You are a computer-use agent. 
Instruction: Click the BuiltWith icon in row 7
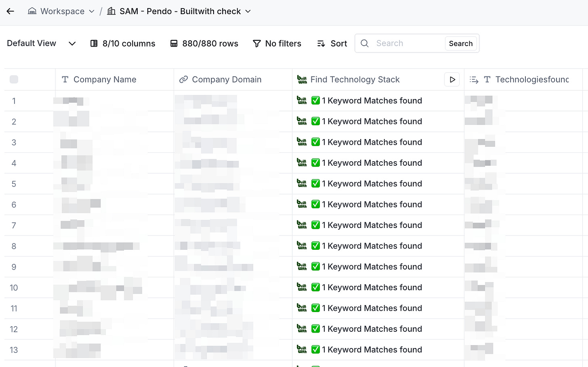point(302,225)
